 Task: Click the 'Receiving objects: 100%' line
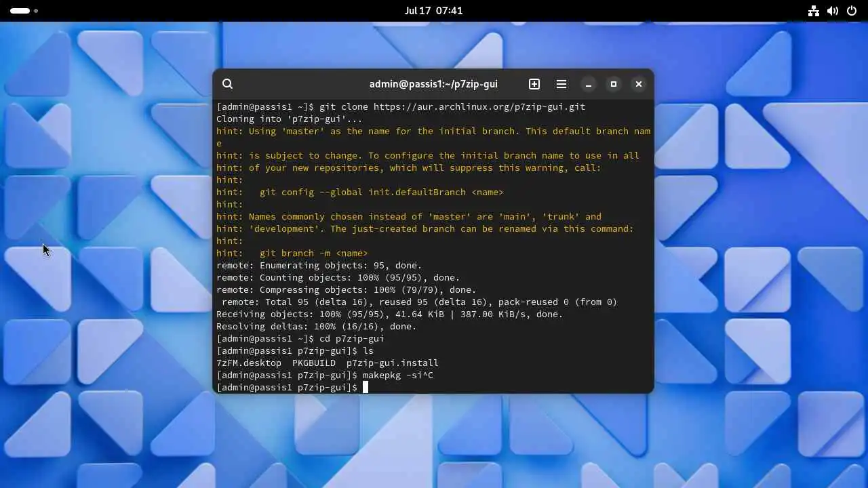click(390, 314)
